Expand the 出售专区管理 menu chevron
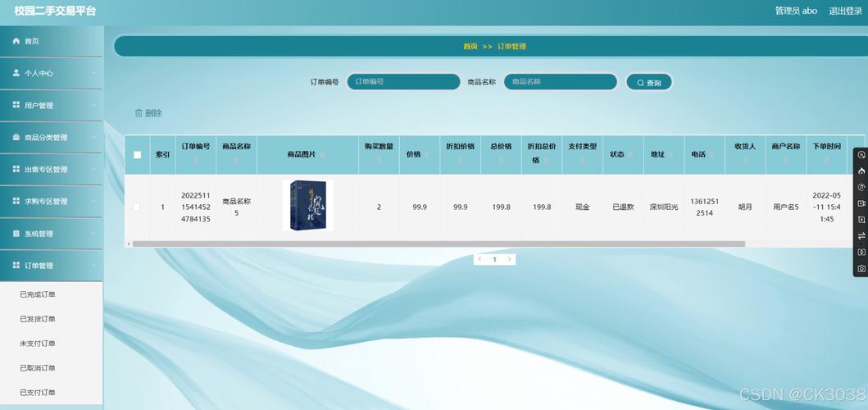 pos(93,169)
